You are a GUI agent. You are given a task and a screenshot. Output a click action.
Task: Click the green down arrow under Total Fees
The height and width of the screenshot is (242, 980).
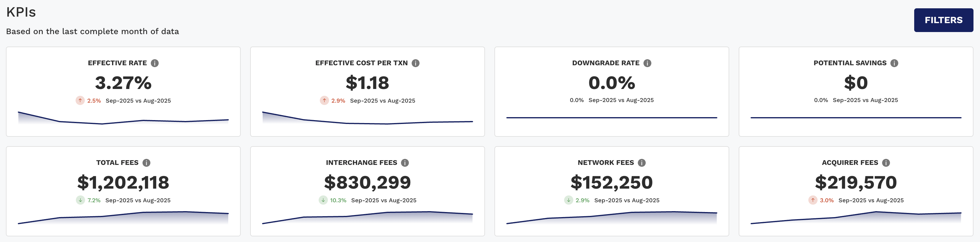point(80,200)
